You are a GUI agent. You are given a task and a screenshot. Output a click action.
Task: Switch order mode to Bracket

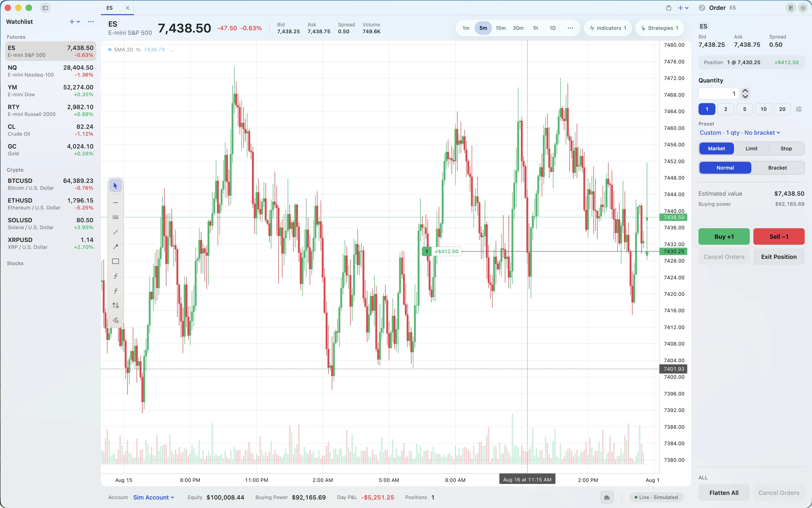[x=777, y=168]
